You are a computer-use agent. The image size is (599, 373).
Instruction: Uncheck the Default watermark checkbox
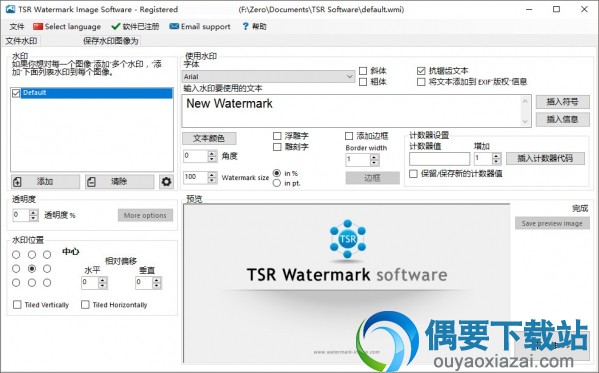(x=16, y=93)
